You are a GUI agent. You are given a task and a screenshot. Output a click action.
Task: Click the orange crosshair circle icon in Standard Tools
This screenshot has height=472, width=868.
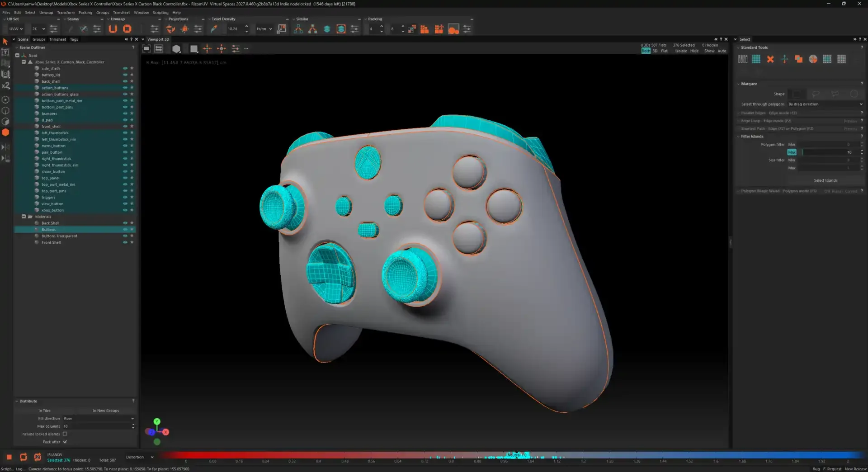[813, 59]
